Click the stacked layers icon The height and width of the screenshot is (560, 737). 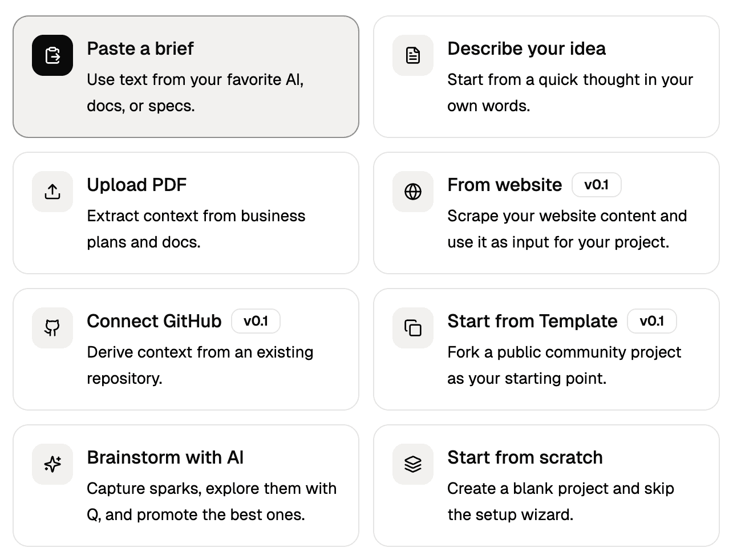[x=413, y=464]
